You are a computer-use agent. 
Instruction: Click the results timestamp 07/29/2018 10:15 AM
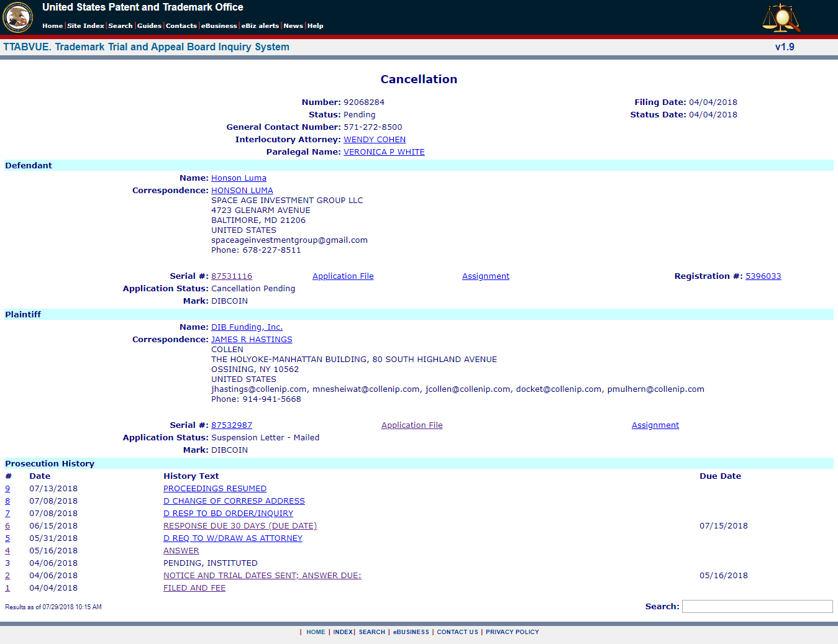pos(72,607)
